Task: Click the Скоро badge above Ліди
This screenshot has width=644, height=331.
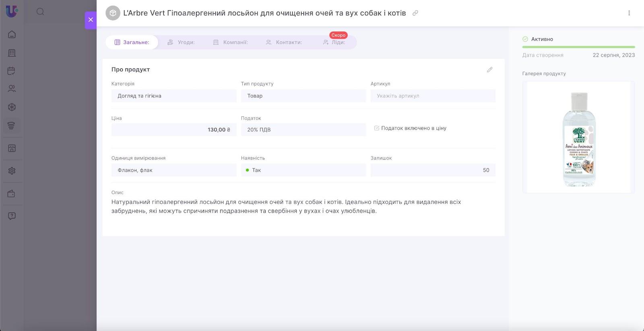Action: 339,35
